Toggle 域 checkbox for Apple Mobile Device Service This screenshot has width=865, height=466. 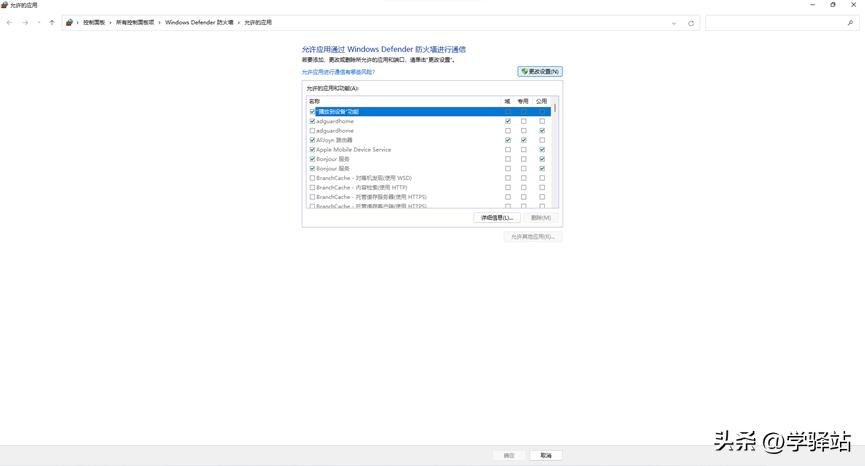pyautogui.click(x=508, y=149)
